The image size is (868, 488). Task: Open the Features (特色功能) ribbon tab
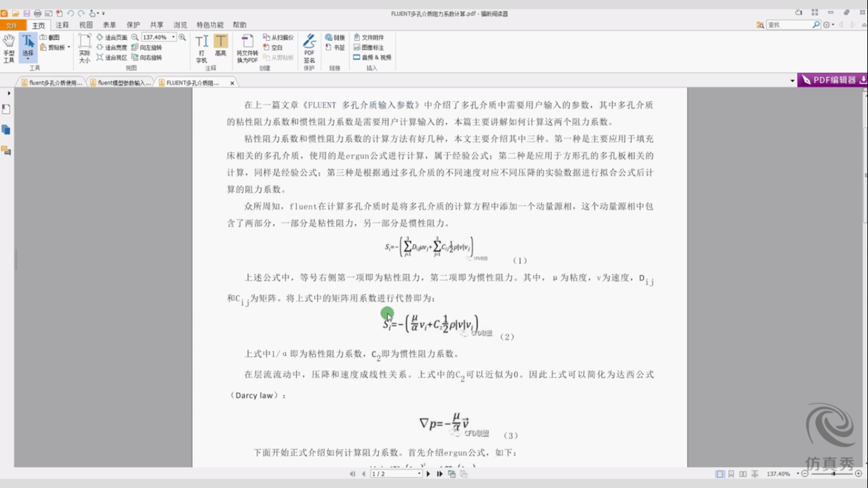(210, 25)
